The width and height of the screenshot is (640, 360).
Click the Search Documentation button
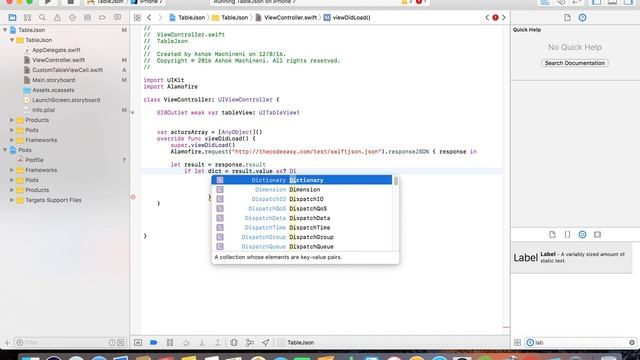click(575, 63)
